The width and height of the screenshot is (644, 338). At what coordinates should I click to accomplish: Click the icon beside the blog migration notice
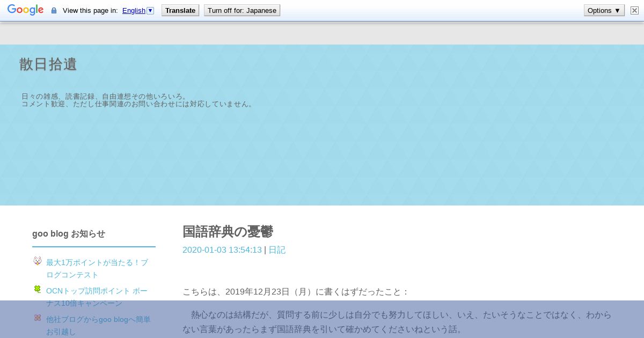pos(38,318)
